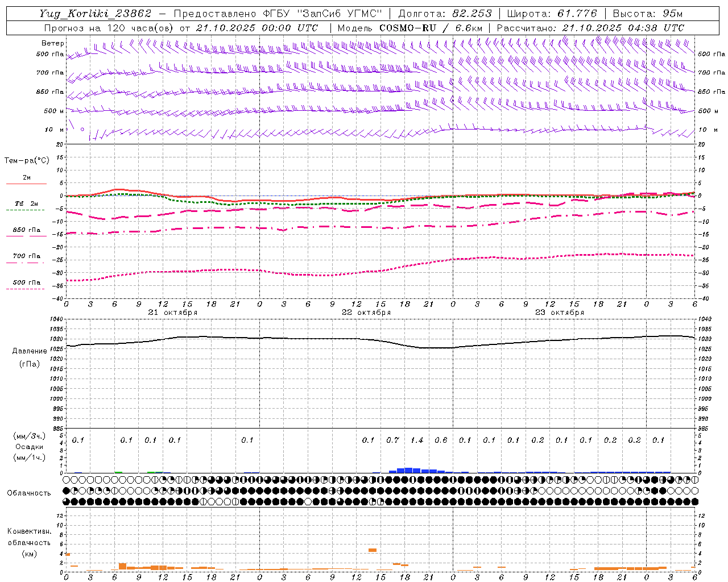728x582 pixels.
Task: Click the 0.7 precipitation value
Action: pos(392,440)
